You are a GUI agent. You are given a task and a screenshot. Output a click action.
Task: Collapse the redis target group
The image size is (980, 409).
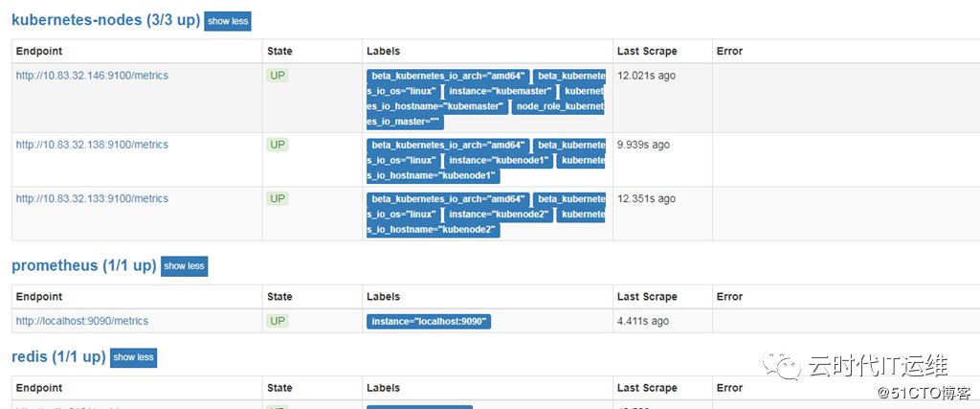point(133,357)
